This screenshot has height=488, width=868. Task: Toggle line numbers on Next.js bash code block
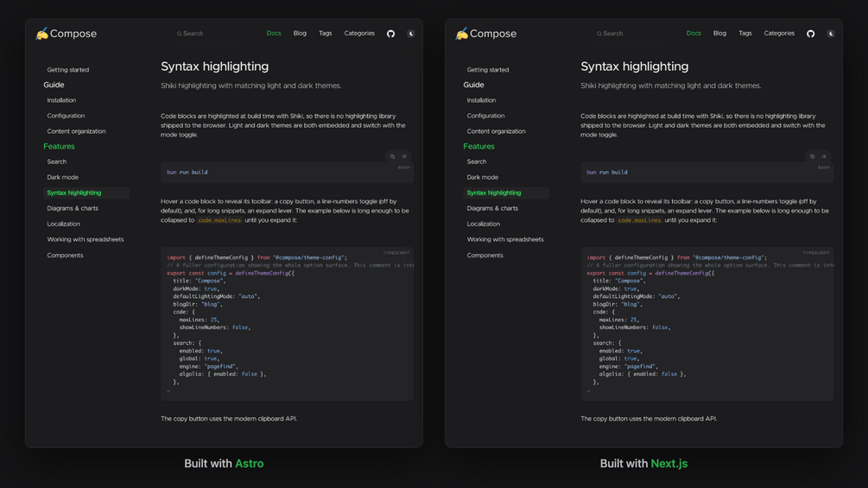[824, 156]
